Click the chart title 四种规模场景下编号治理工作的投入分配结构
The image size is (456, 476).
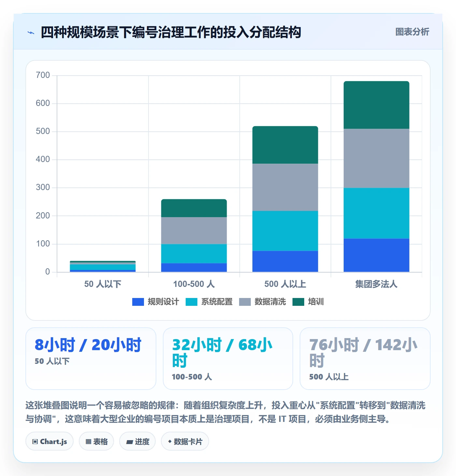coord(171,32)
